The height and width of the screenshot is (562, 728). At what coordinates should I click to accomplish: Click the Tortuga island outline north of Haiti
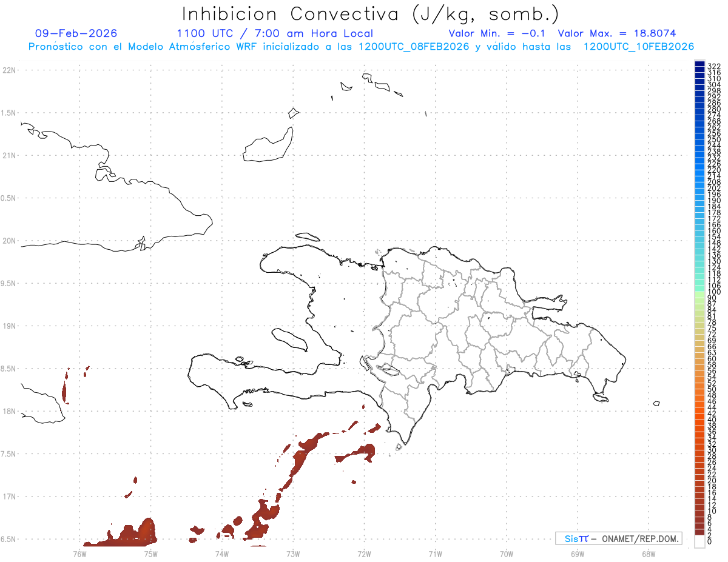(x=308, y=236)
